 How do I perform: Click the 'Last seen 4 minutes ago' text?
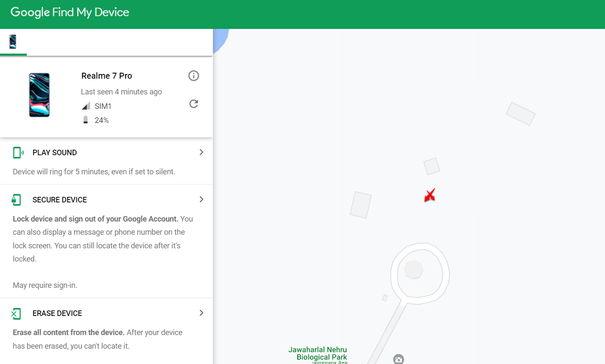(121, 92)
